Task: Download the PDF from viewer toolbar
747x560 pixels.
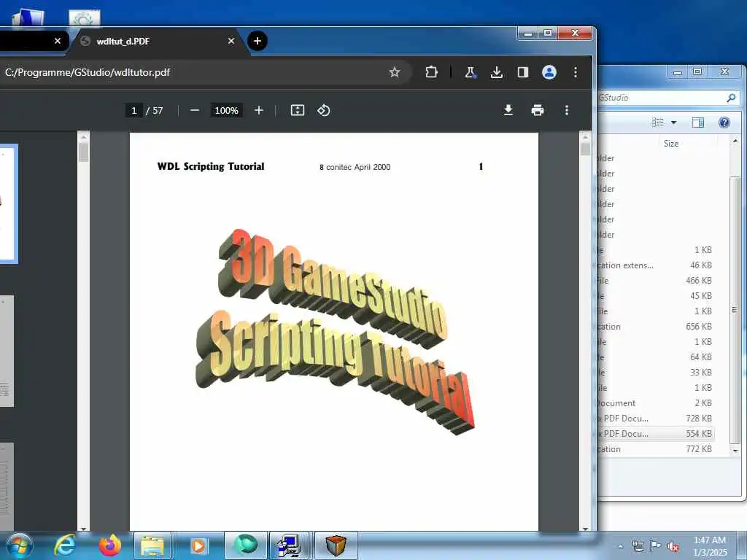Action: click(x=508, y=111)
